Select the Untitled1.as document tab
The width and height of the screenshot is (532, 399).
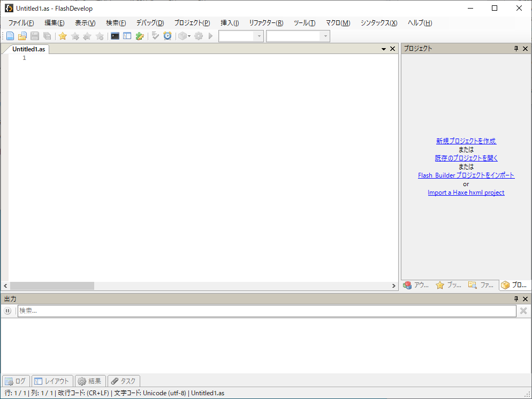click(x=28, y=49)
